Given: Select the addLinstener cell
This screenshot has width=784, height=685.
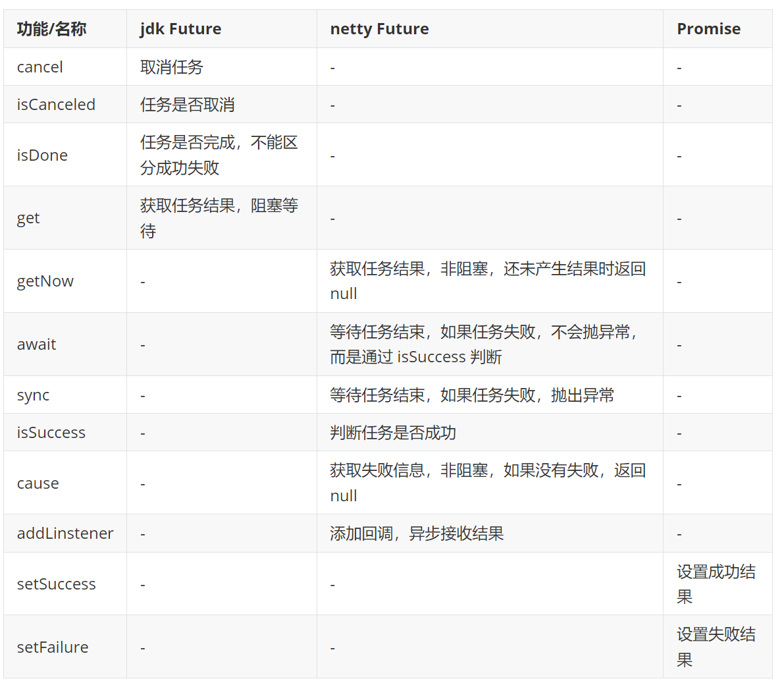Looking at the screenshot, I should (65, 534).
